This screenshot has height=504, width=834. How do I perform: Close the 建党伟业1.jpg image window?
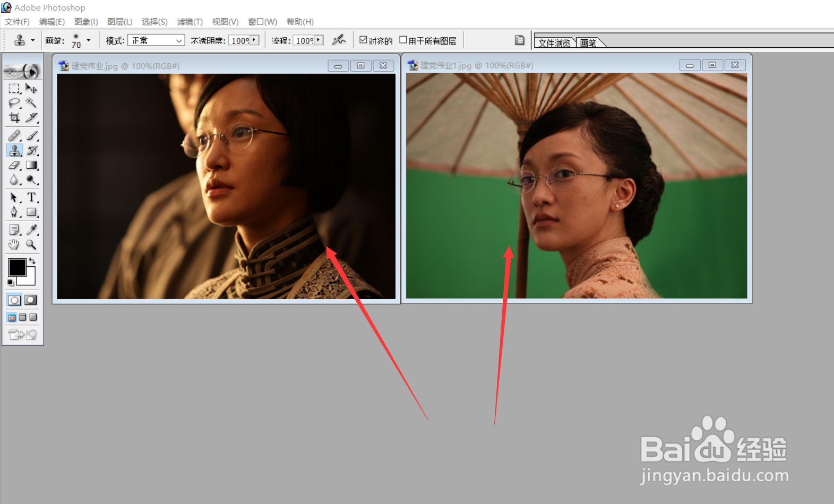(x=735, y=65)
